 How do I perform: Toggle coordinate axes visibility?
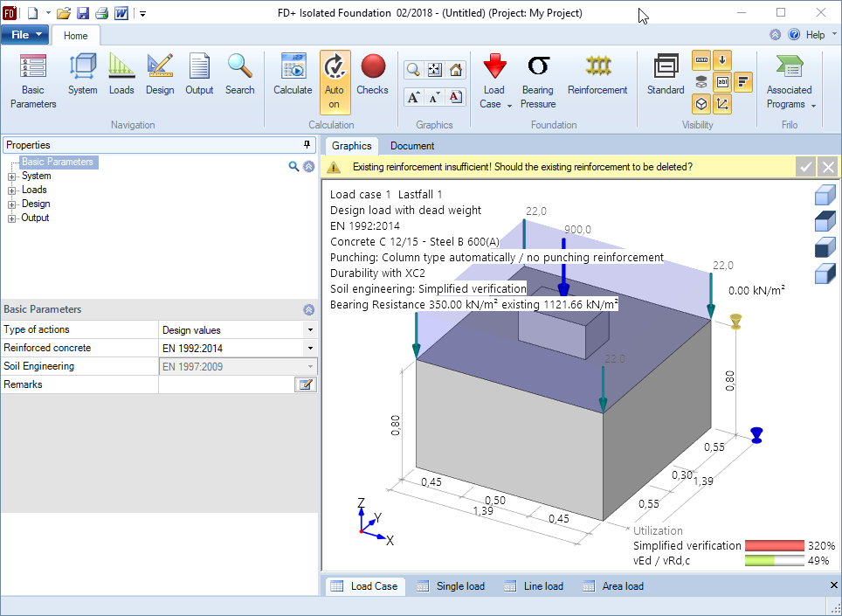click(x=722, y=104)
